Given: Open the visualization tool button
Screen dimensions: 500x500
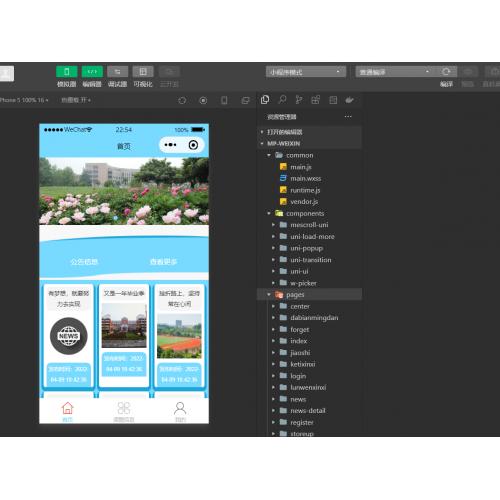Looking at the screenshot, I should (x=143, y=72).
